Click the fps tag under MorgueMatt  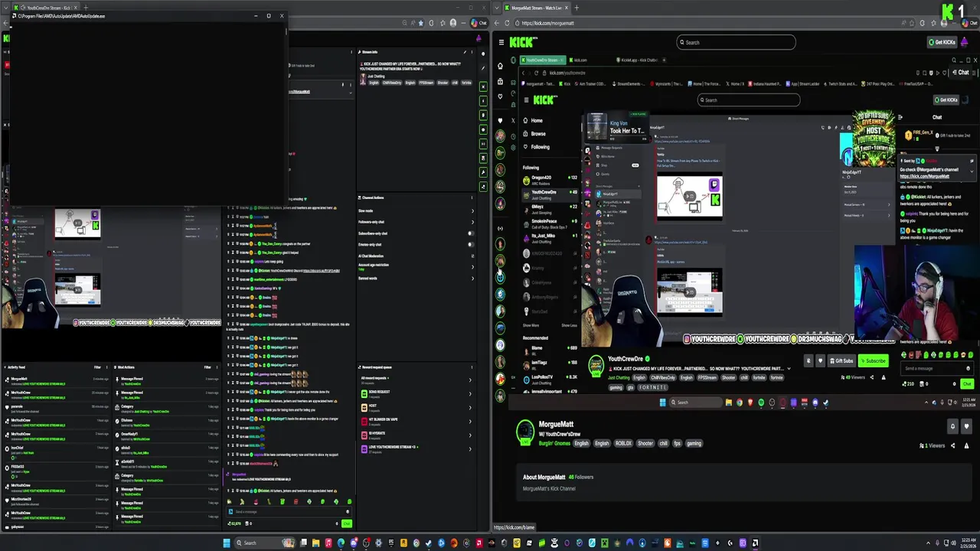[677, 444]
